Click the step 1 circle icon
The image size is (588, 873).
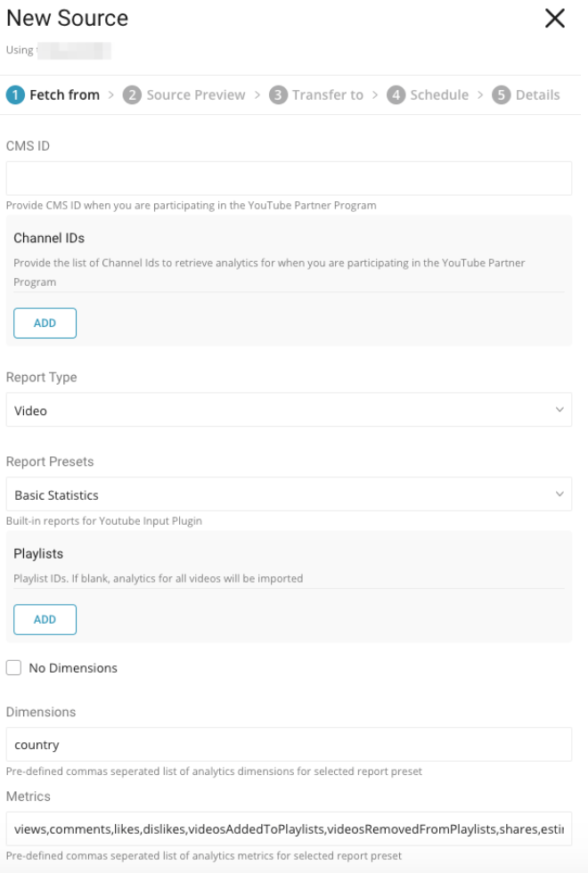pyautogui.click(x=15, y=95)
